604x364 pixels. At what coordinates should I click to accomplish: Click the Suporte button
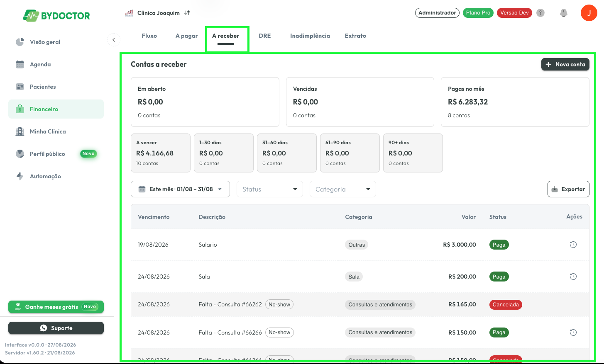tap(56, 328)
